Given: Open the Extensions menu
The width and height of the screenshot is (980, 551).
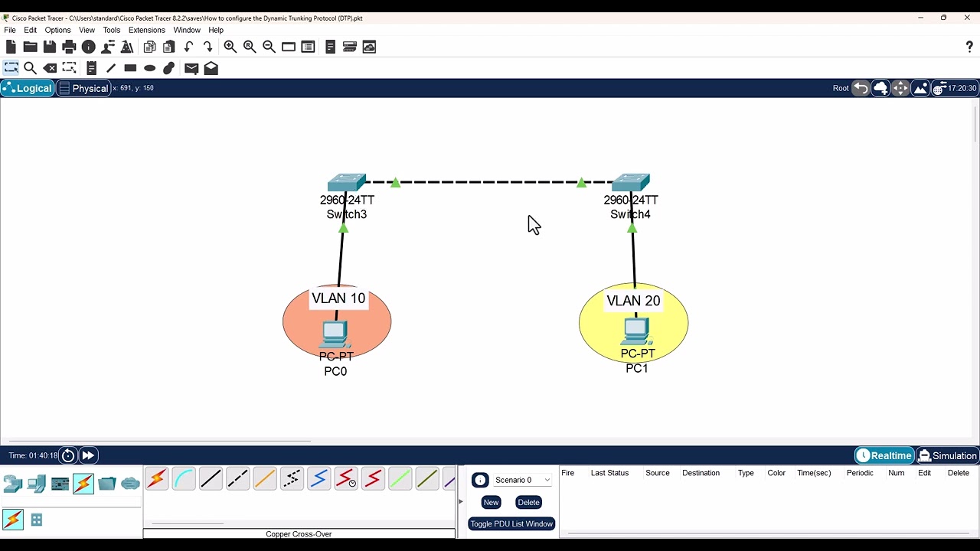Looking at the screenshot, I should point(147,30).
